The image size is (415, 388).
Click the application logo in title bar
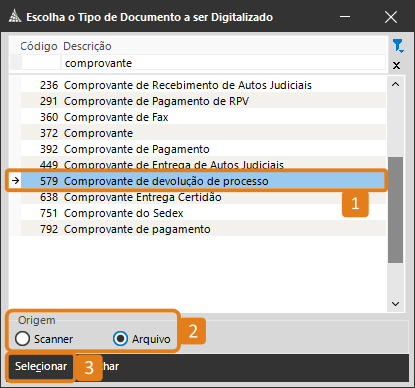15,16
